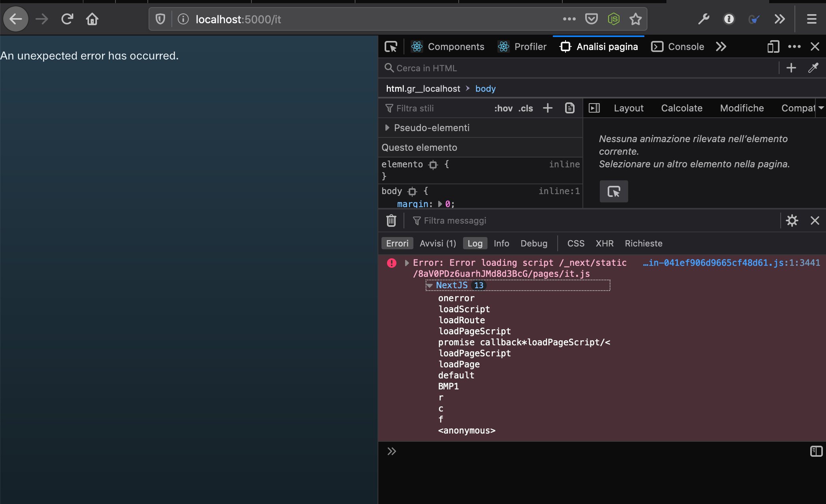826x504 pixels.
Task: Open source link 041ef906d9665cf48d61.js:1:3441
Action: click(x=731, y=263)
